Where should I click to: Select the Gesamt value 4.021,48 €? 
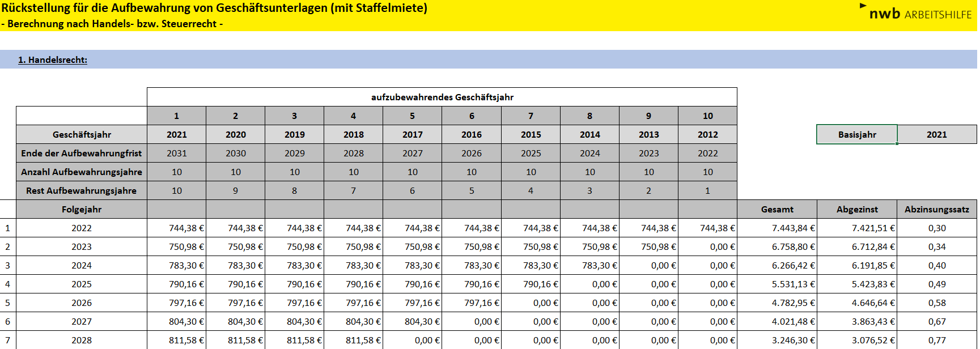point(792,321)
